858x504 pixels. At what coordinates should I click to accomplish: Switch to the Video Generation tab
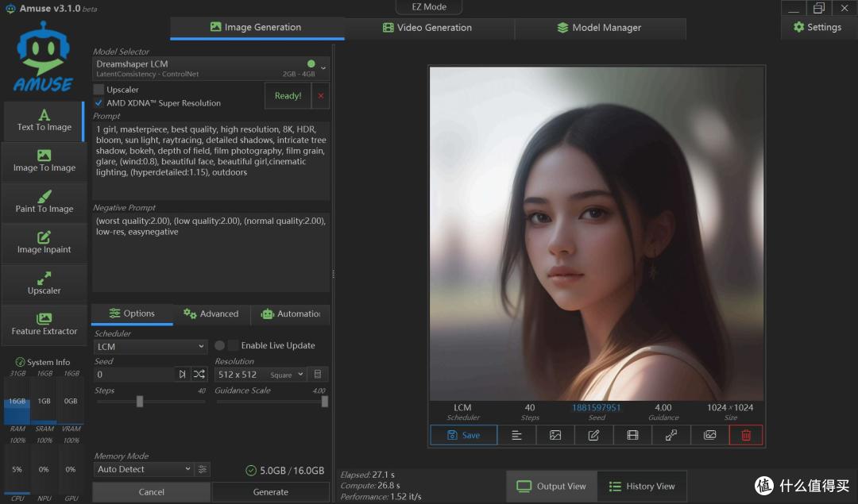[x=427, y=27]
